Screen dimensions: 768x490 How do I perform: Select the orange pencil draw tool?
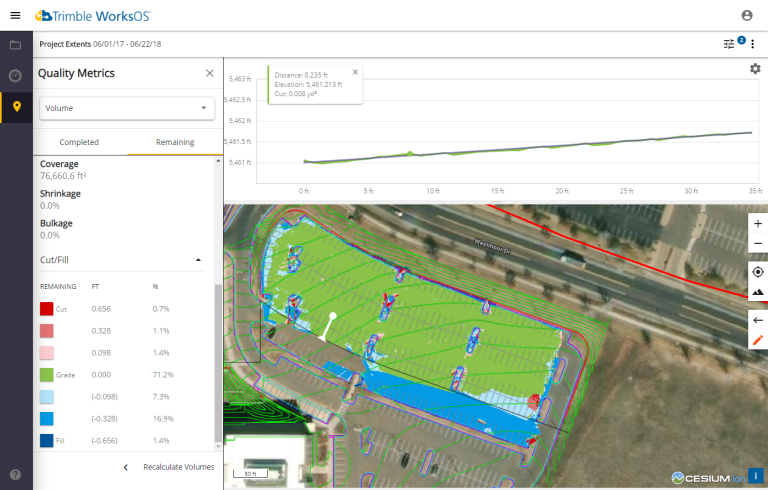click(x=757, y=340)
